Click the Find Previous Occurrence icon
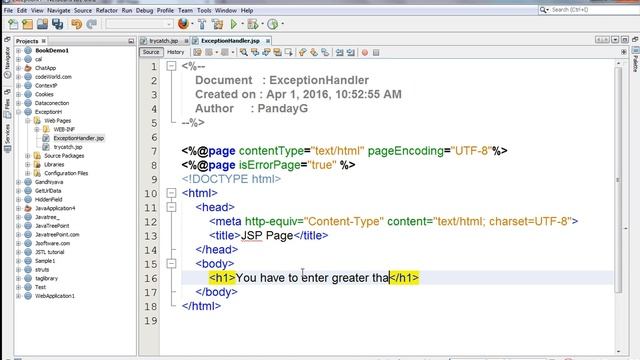The image size is (640, 360). coord(255,52)
